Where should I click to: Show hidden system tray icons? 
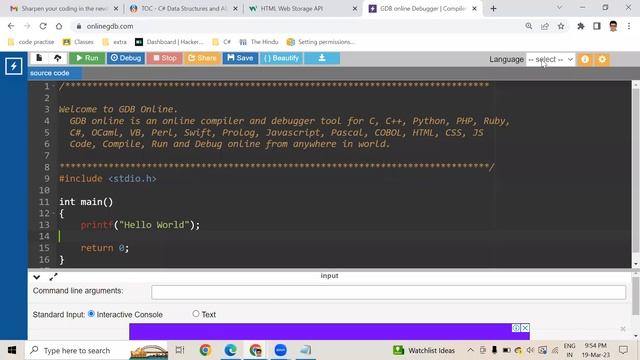pyautogui.click(x=470, y=350)
